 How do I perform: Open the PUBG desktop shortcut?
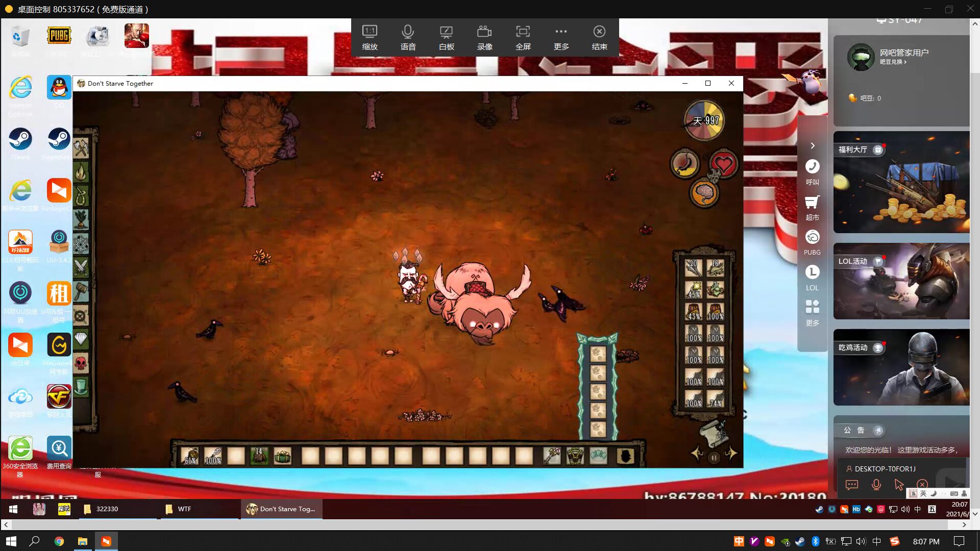(59, 40)
